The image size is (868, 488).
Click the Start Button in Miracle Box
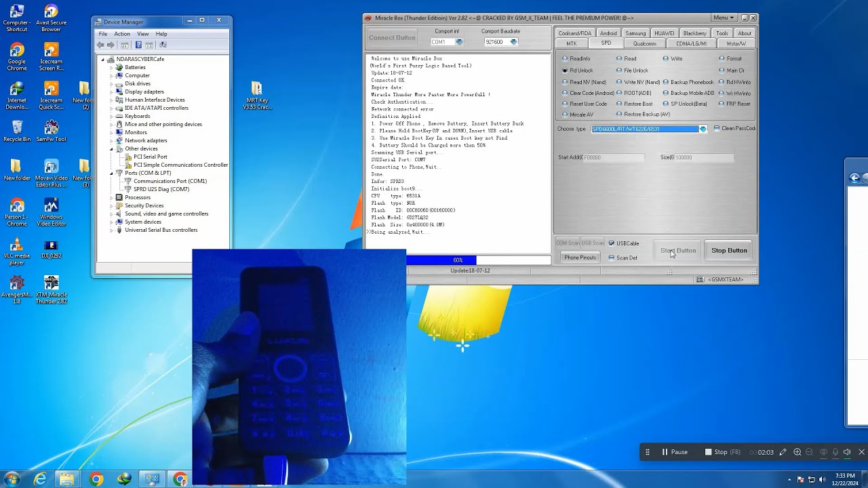tap(678, 251)
